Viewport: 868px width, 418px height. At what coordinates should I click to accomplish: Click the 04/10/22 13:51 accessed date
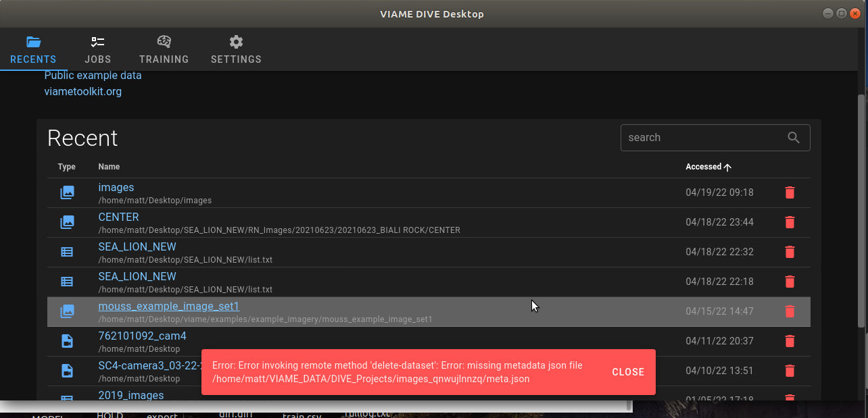[x=719, y=371]
